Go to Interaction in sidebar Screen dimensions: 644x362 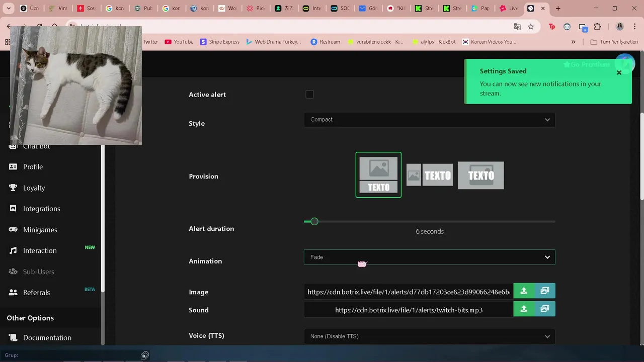pyautogui.click(x=40, y=250)
